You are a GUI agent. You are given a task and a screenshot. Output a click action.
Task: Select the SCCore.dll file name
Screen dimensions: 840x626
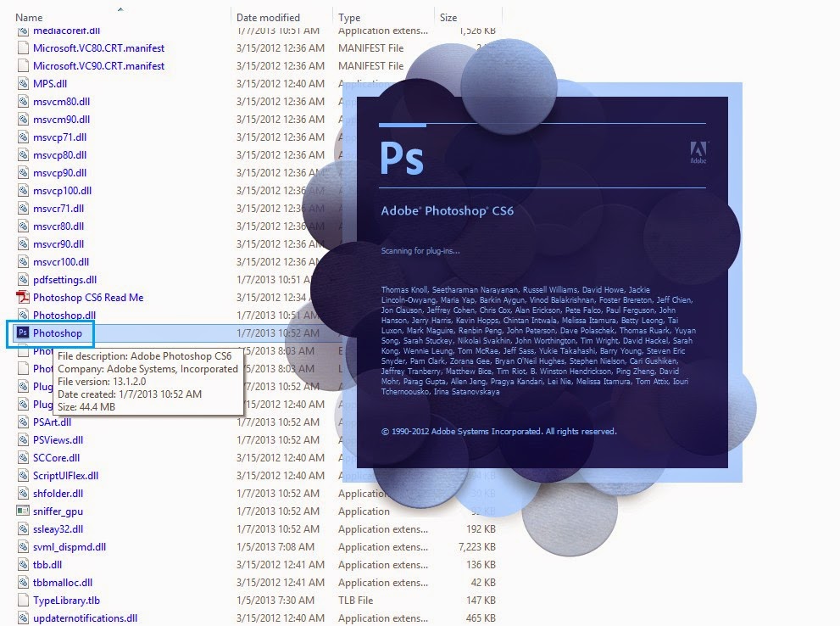click(x=56, y=458)
